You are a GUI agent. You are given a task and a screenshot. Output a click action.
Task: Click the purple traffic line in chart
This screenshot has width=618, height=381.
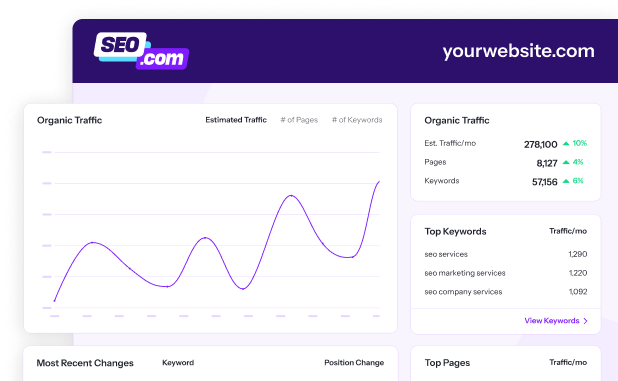click(x=217, y=241)
